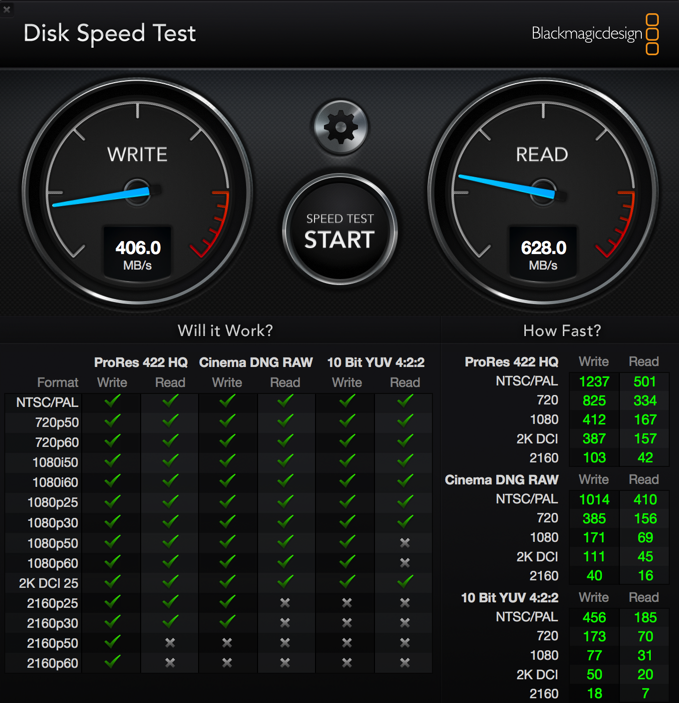Click Cinema DNG Write cross for 2160p50

[227, 643]
